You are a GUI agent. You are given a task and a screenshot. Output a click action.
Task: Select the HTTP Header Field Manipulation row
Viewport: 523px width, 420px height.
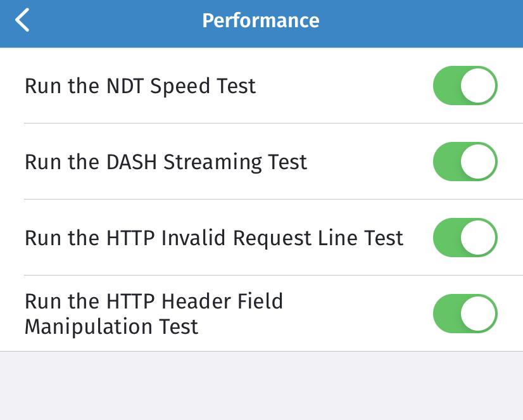[154, 314]
